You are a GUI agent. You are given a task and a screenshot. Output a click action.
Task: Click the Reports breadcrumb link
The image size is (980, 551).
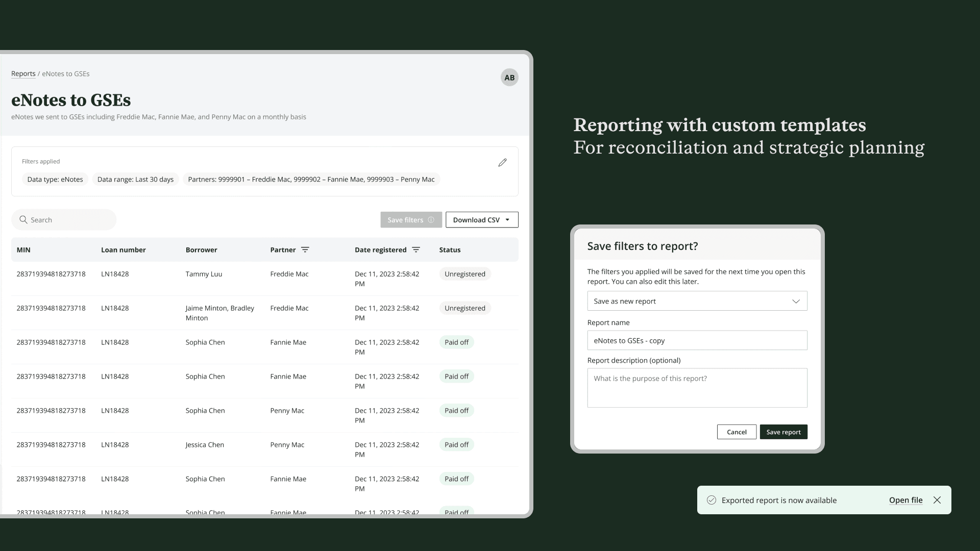(x=23, y=73)
